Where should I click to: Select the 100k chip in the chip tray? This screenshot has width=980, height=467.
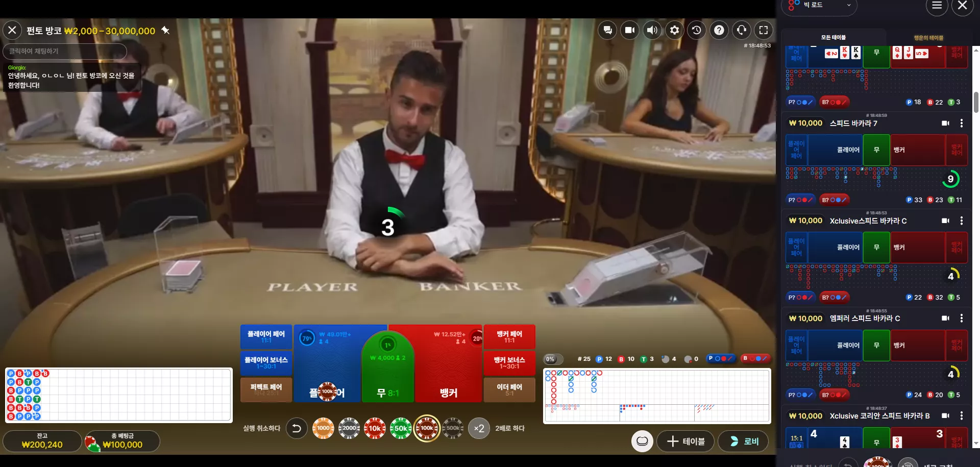[427, 428]
